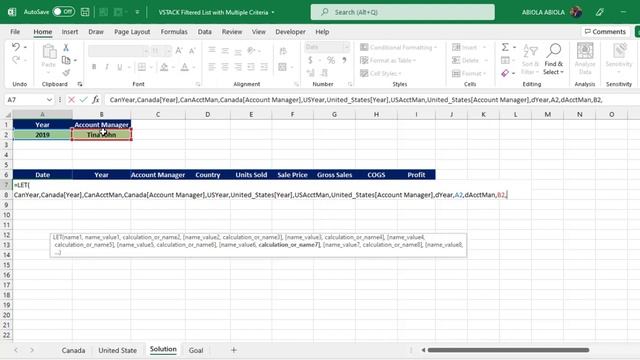Toggle Align Left button
The height and width of the screenshot is (360, 640).
pyautogui.click(x=211, y=67)
